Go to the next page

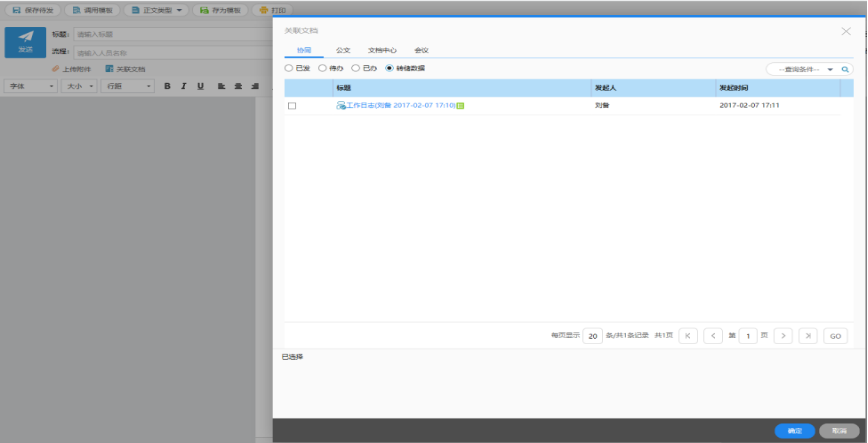784,336
